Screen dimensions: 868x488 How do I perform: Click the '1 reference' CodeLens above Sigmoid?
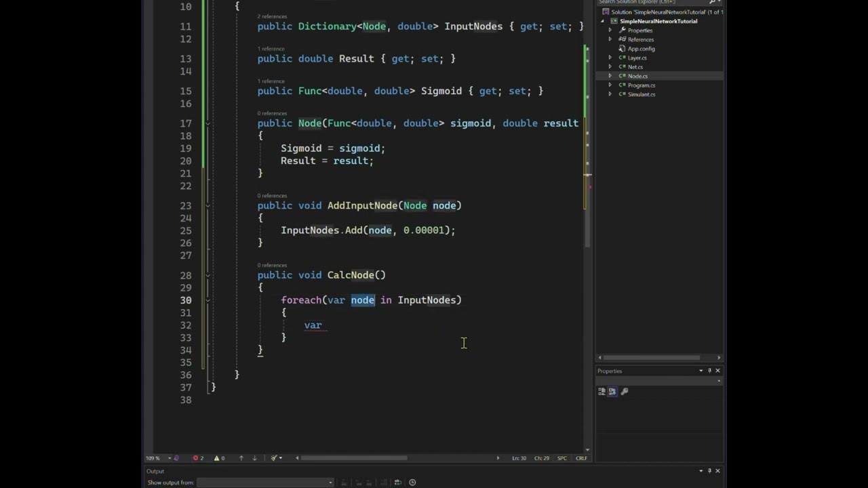coord(271,81)
